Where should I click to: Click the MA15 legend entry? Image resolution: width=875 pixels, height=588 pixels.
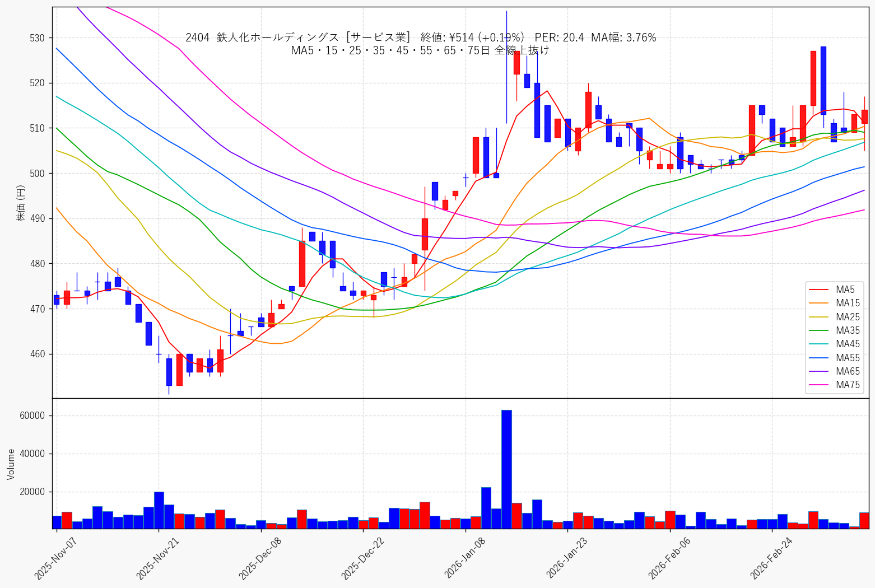835,303
